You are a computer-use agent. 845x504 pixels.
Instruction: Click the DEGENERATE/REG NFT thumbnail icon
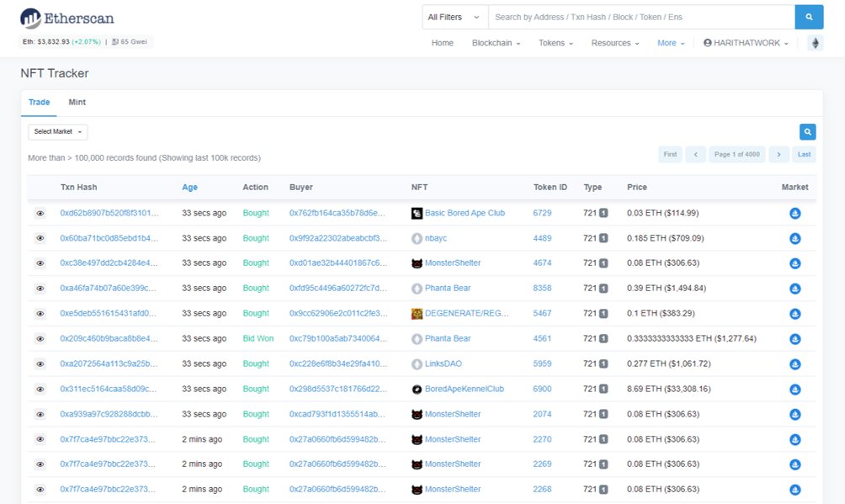417,314
